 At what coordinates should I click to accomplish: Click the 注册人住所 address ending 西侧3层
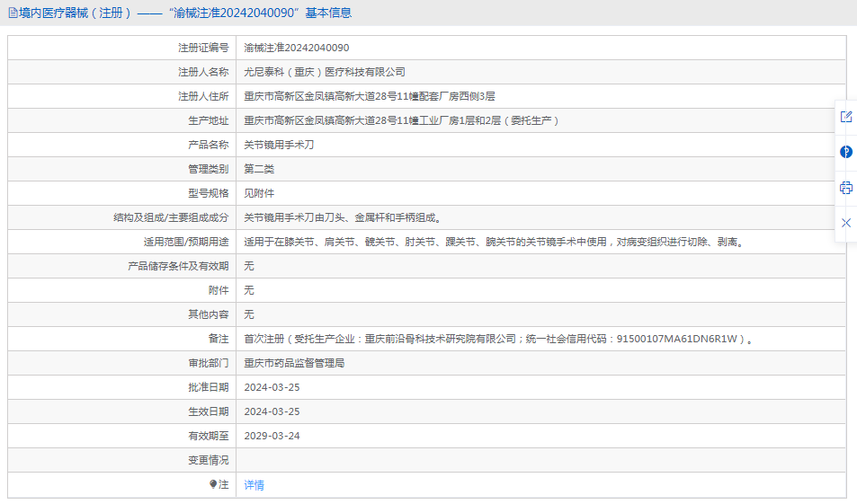click(370, 97)
